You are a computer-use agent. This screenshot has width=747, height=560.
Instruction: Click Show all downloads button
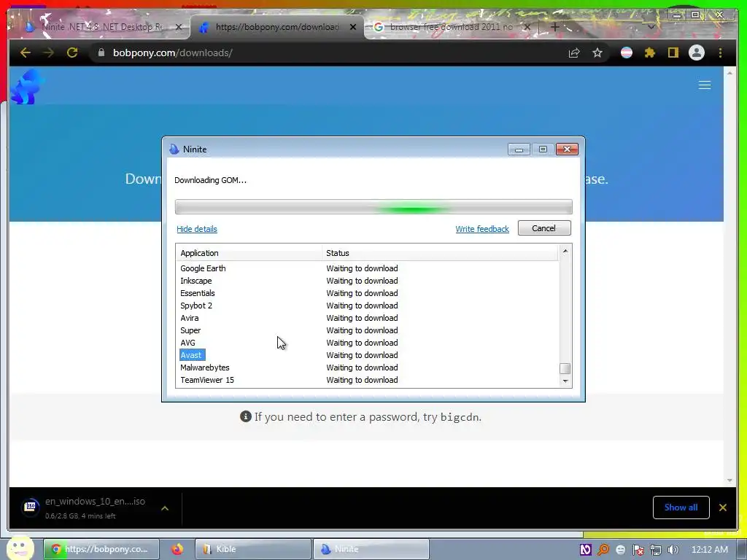[x=681, y=507]
